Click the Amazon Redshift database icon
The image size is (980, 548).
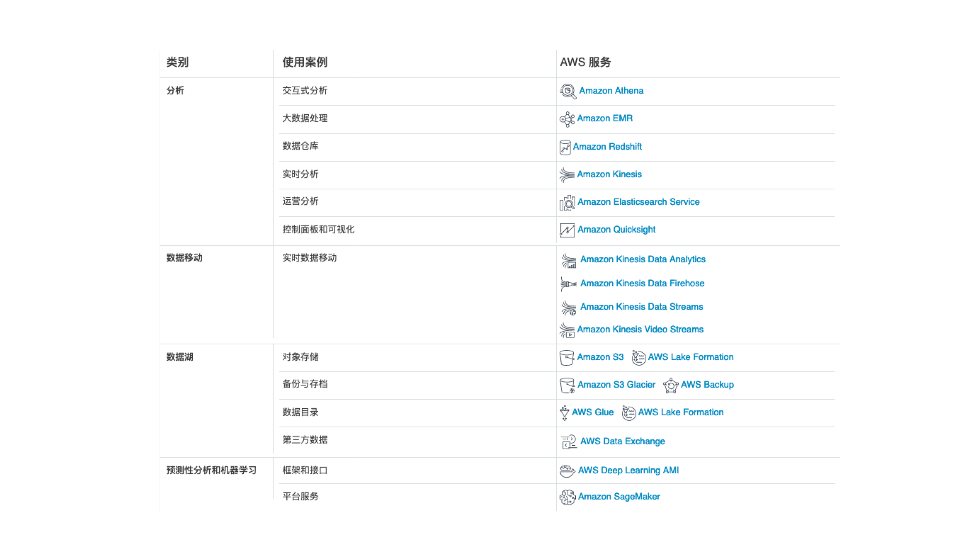[565, 147]
